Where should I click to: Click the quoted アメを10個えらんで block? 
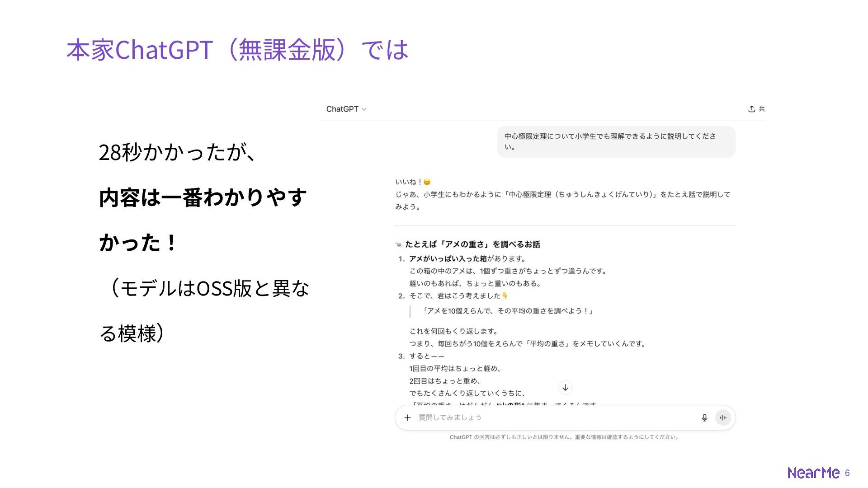pos(506,311)
